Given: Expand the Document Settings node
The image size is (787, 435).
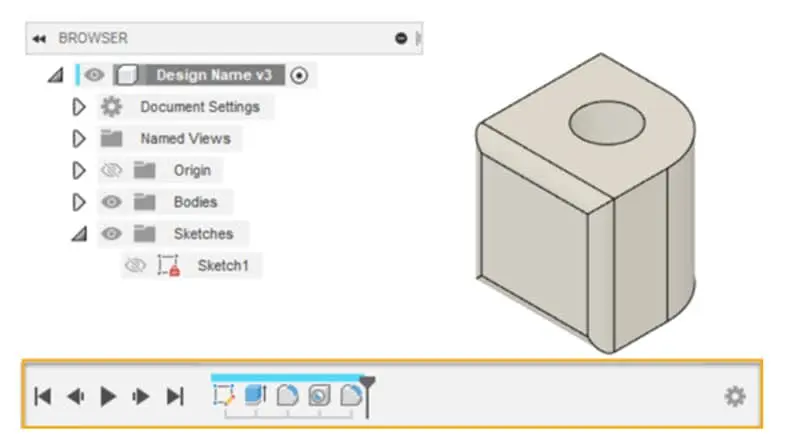Looking at the screenshot, I should (79, 107).
